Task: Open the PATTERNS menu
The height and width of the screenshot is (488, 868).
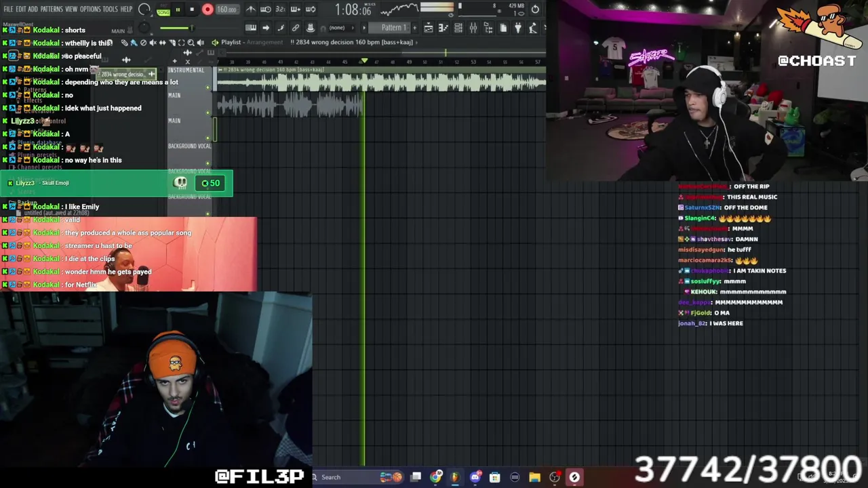Action: click(52, 9)
